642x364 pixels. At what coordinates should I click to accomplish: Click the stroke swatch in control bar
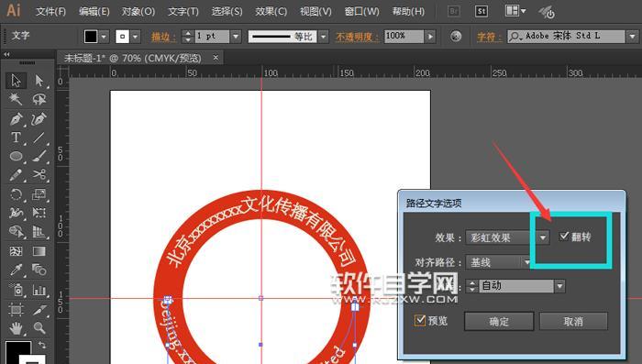click(122, 37)
